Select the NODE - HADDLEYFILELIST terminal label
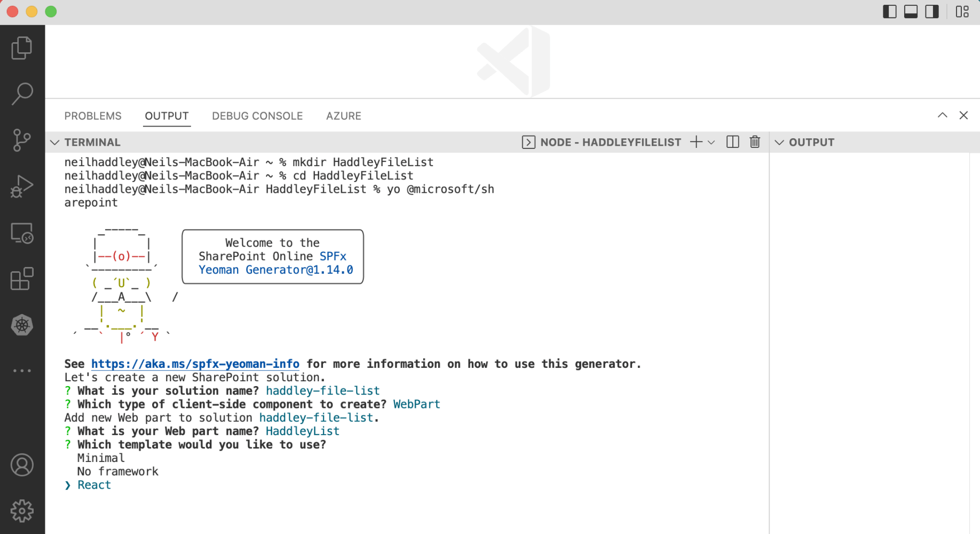980x534 pixels. (x=611, y=143)
